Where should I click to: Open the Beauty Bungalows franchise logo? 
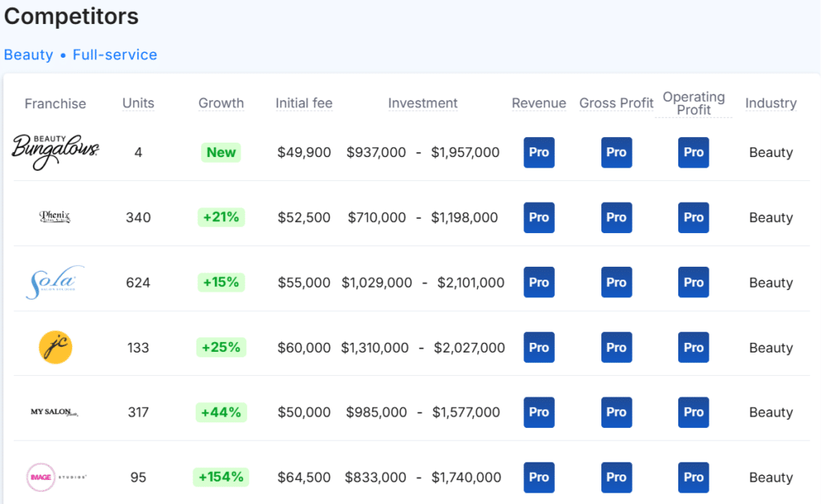point(55,152)
